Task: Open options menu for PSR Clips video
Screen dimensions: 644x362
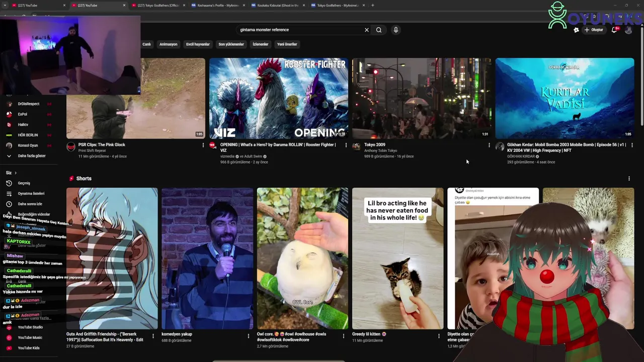Action: (x=203, y=145)
